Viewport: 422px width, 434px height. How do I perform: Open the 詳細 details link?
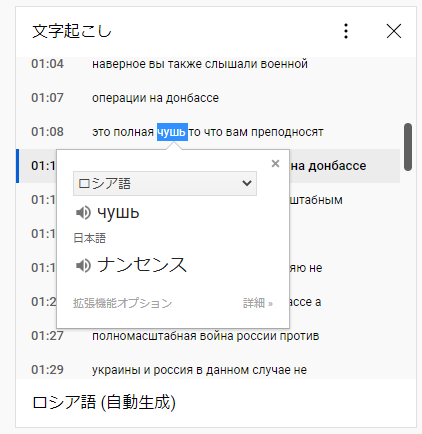258,303
